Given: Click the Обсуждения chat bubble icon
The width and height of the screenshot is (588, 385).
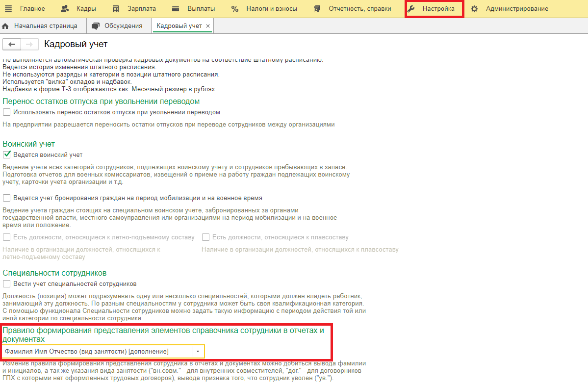Looking at the screenshot, I should tap(96, 26).
